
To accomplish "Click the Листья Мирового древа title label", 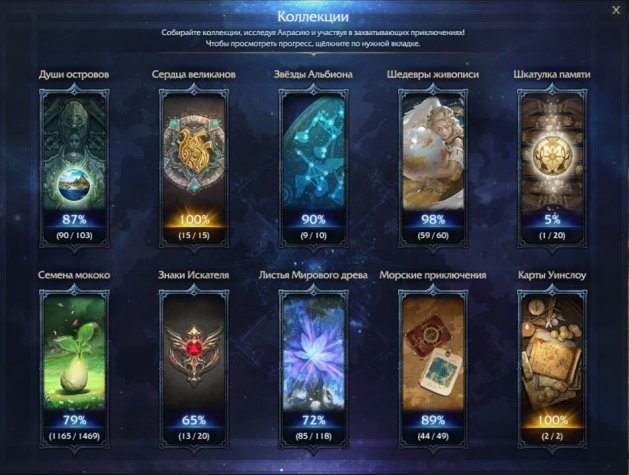I will click(313, 275).
